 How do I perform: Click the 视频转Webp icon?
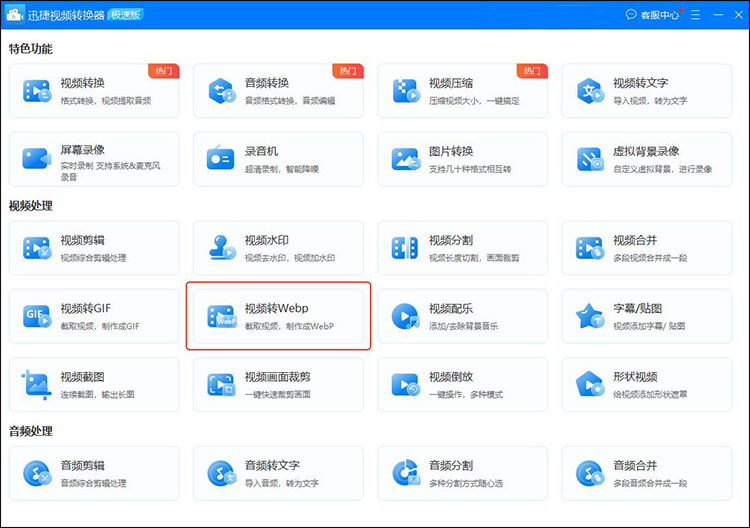(x=222, y=316)
